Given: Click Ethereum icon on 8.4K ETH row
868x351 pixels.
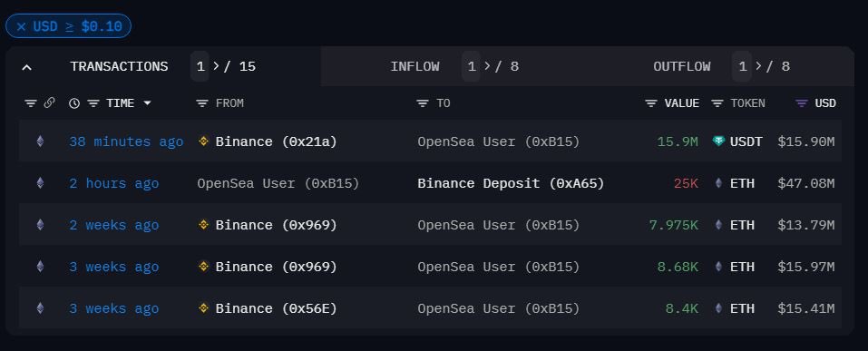Looking at the screenshot, I should 40,307.
